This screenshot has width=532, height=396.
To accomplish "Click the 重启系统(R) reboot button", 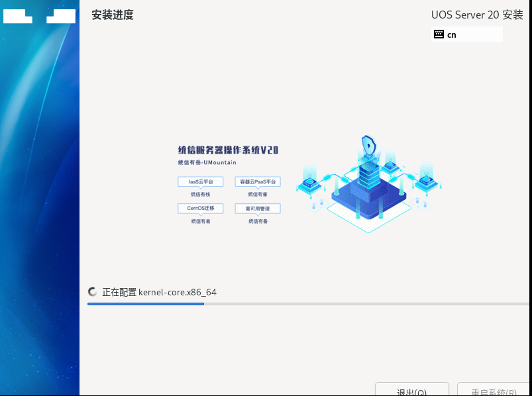I will (494, 389).
